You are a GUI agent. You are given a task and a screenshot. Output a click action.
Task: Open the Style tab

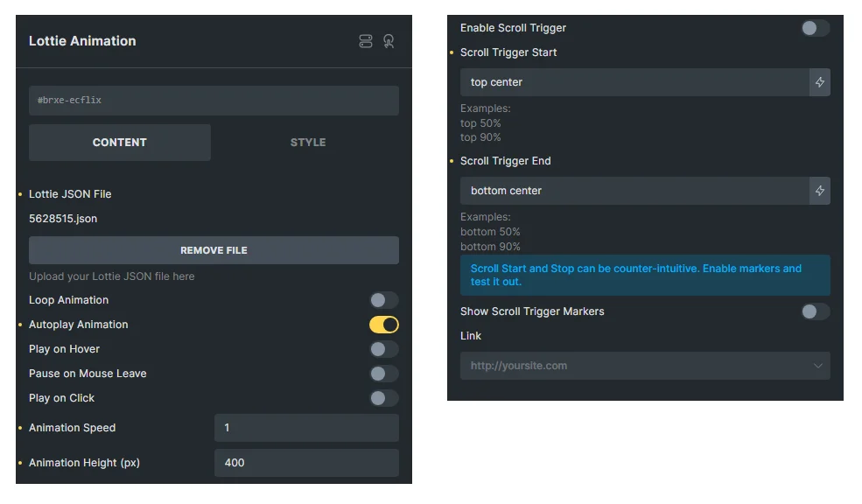(308, 143)
